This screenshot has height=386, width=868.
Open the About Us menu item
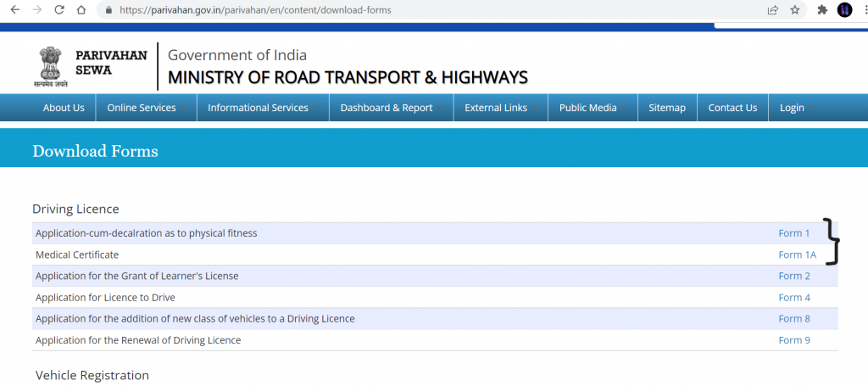(x=64, y=108)
